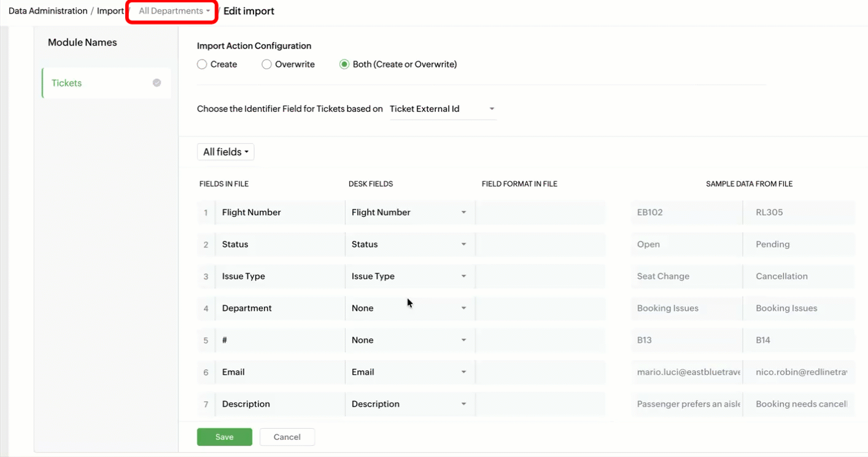This screenshot has height=457, width=868.
Task: Click the Tickets module checkmark icon
Action: (x=157, y=83)
